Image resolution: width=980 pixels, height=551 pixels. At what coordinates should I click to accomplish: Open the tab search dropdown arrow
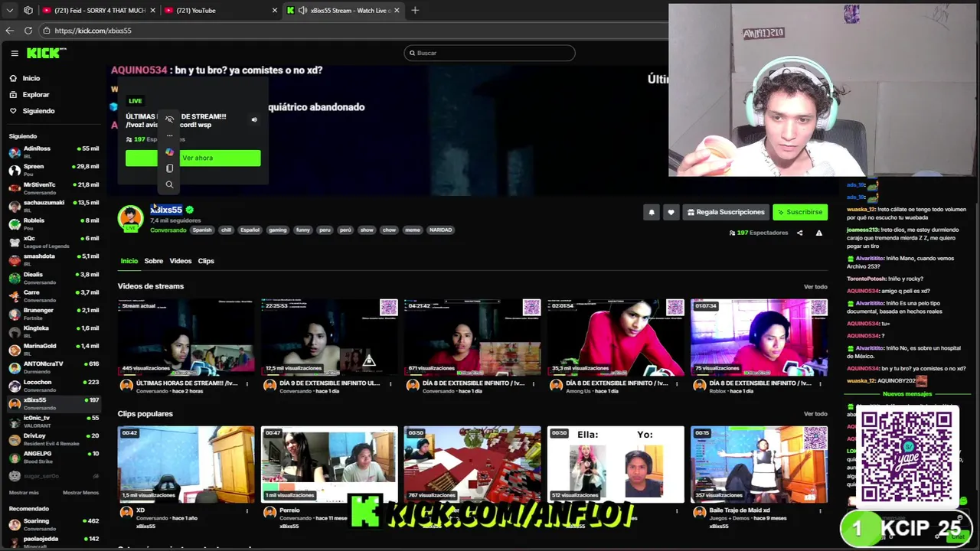pyautogui.click(x=9, y=10)
